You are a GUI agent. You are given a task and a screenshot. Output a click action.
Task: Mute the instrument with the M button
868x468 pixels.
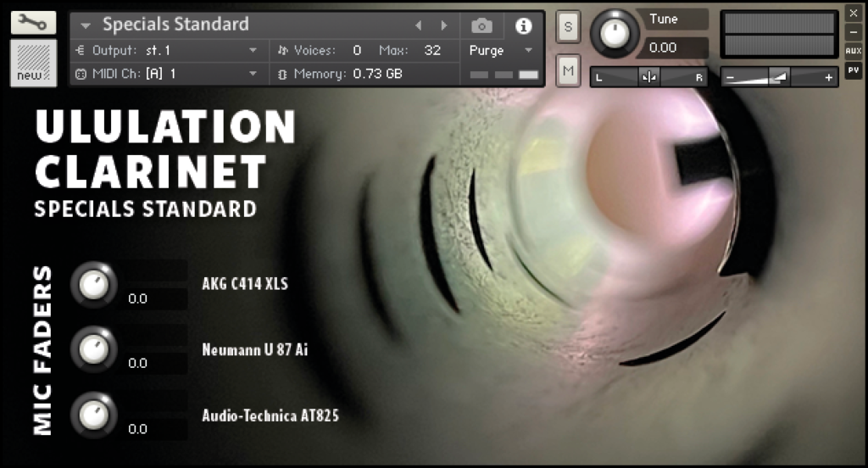(x=568, y=70)
